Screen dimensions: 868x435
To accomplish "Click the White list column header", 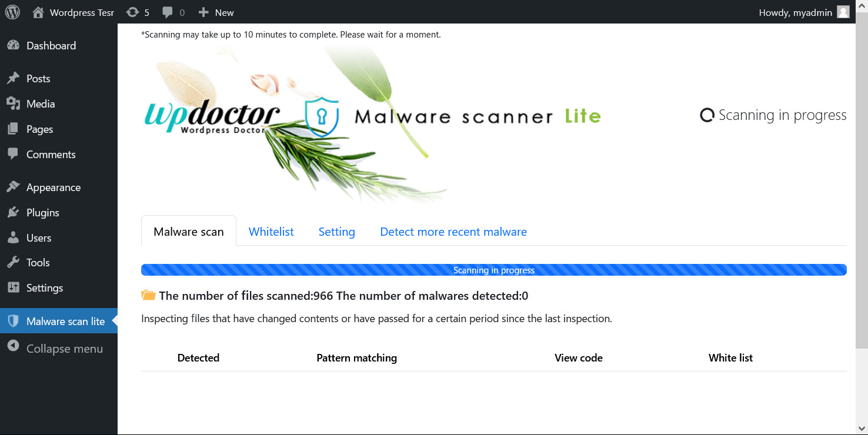I will tap(731, 357).
